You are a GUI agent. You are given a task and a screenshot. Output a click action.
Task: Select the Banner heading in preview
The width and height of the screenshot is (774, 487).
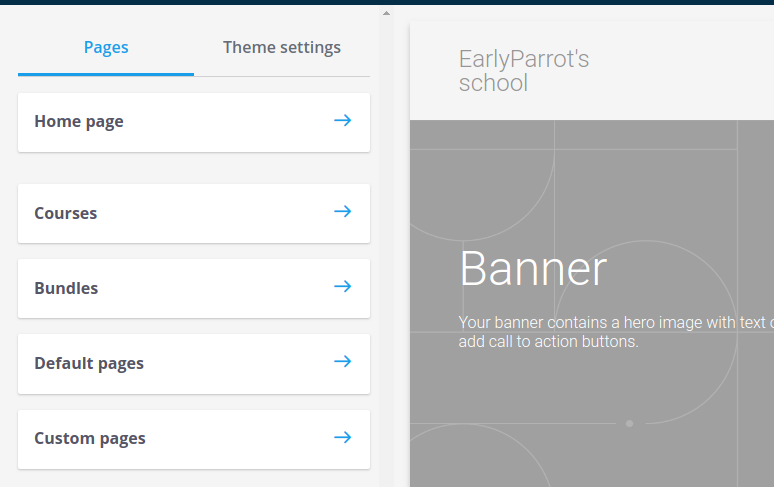point(533,269)
